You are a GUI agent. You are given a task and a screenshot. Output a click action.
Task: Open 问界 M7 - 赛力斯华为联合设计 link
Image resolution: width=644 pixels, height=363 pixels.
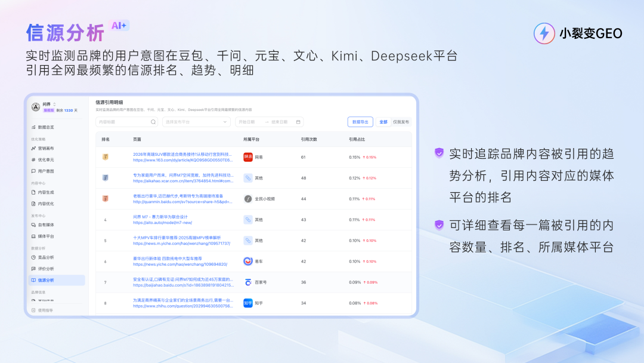pos(160,217)
